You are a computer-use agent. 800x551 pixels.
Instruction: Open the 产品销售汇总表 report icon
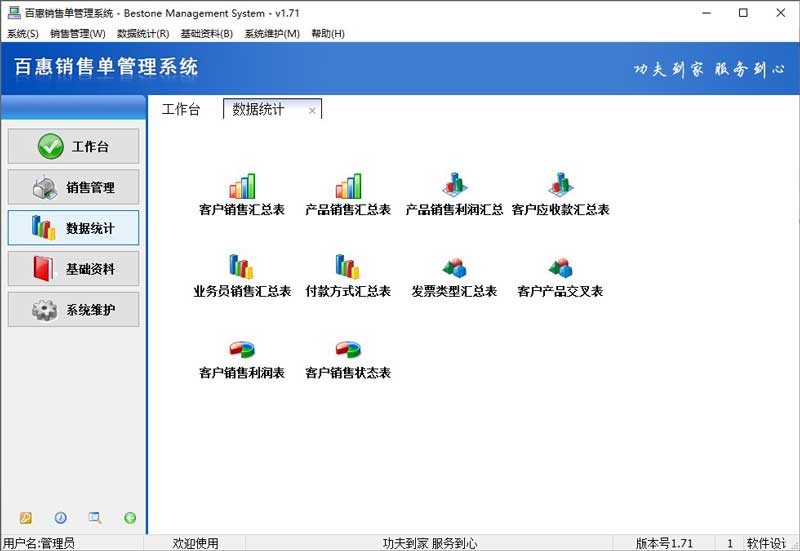(x=348, y=186)
